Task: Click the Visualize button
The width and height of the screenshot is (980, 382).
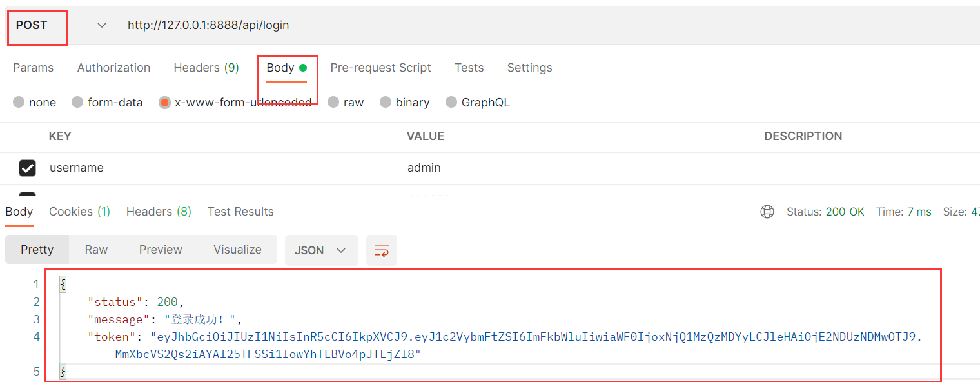Action: coord(237,250)
